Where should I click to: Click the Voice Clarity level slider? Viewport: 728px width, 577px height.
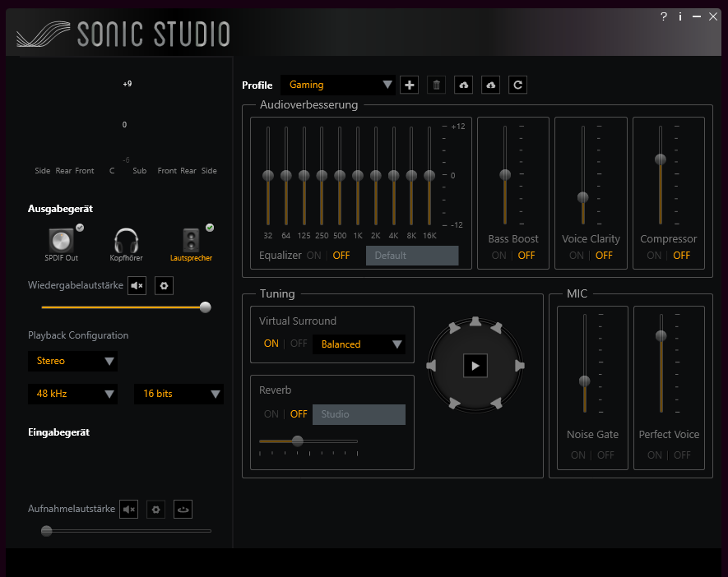(582, 197)
